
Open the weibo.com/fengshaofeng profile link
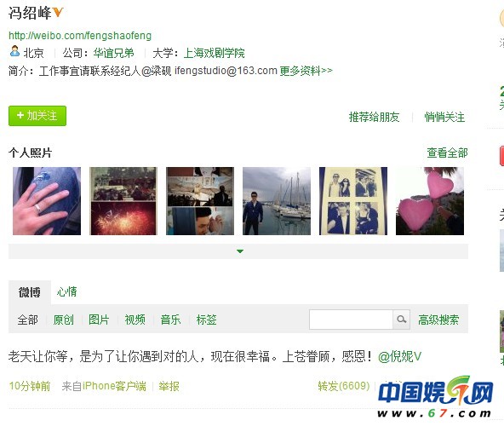[x=80, y=36]
